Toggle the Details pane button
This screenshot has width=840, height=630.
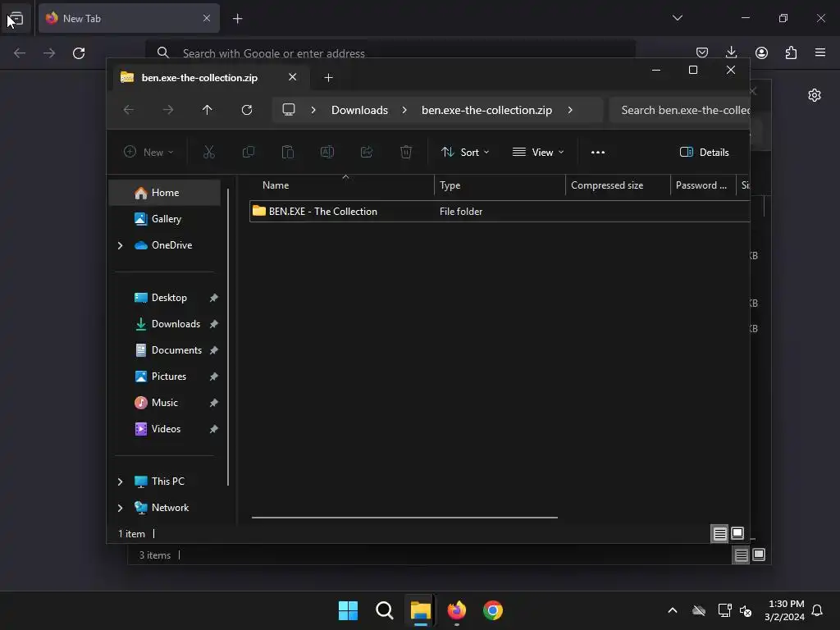point(704,152)
